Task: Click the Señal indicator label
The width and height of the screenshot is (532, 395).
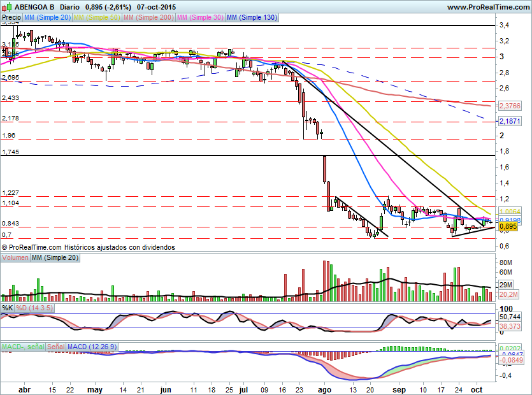Action: 55,347
